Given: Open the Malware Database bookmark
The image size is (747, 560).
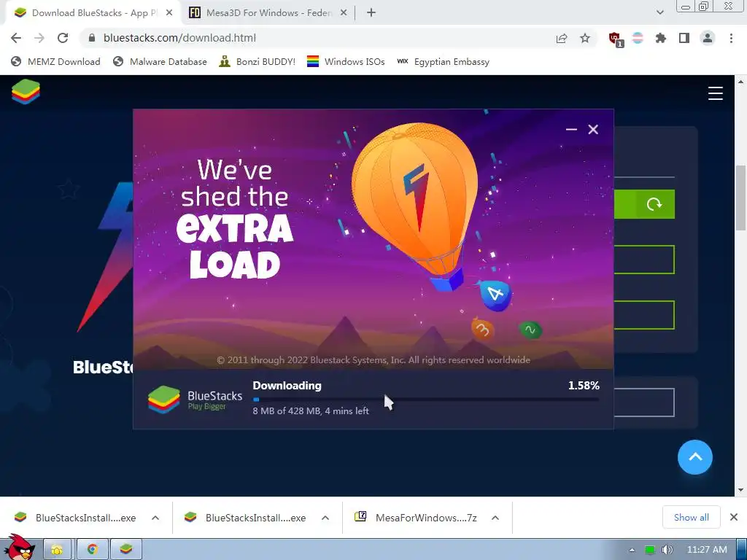Looking at the screenshot, I should pos(160,61).
